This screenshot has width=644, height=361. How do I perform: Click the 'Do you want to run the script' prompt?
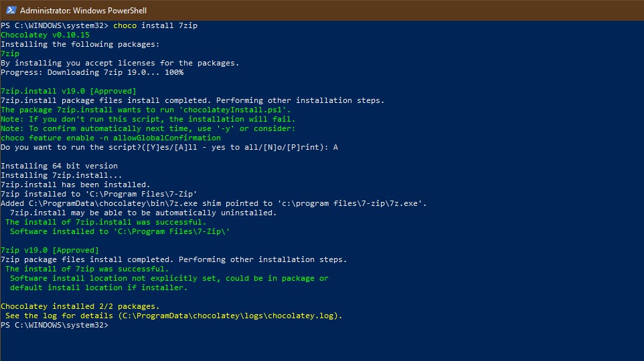[169, 147]
